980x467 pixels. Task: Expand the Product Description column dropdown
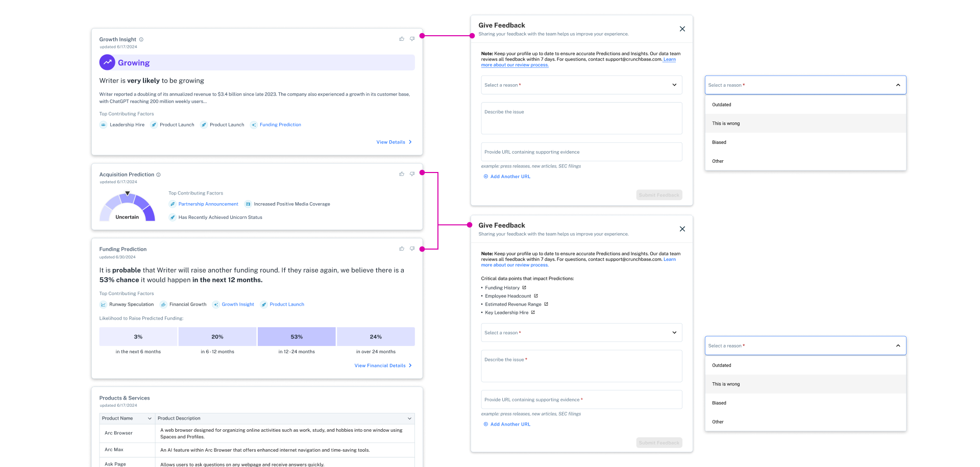coord(409,419)
